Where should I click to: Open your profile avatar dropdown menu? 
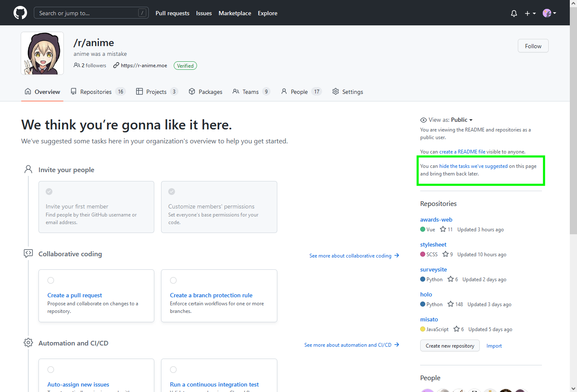click(548, 13)
